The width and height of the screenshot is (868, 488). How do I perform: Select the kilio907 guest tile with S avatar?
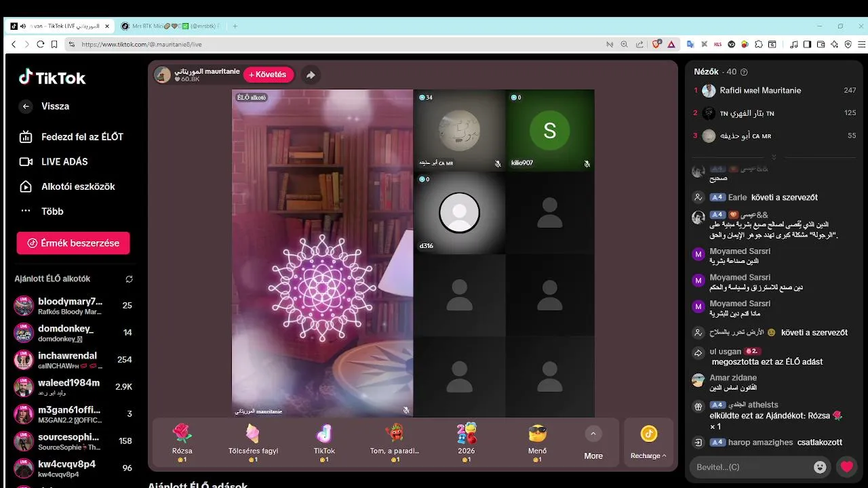550,131
